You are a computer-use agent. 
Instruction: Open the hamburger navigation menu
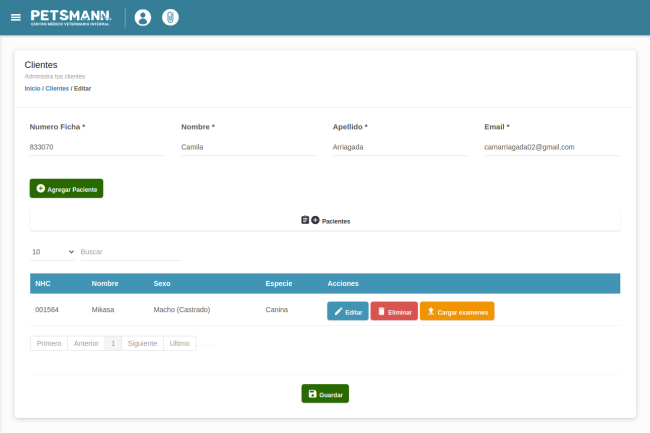tap(15, 17)
